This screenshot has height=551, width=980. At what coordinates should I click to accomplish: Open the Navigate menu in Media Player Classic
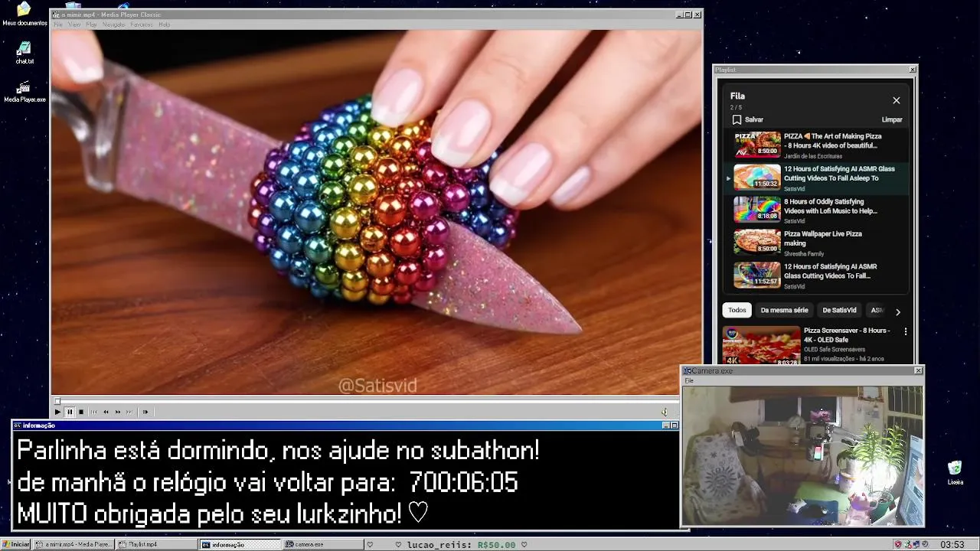pos(113,24)
